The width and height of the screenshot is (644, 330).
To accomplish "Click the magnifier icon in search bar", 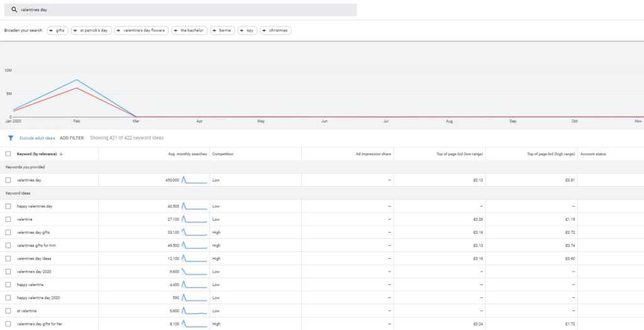I will point(14,9).
